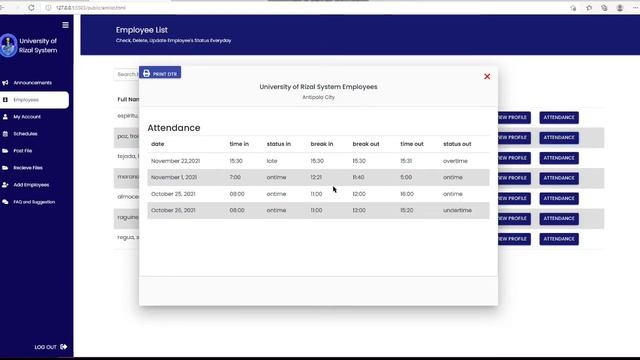Open the browser more options menu
Image resolution: width=640 pixels, height=360 pixels.
click(x=635, y=8)
